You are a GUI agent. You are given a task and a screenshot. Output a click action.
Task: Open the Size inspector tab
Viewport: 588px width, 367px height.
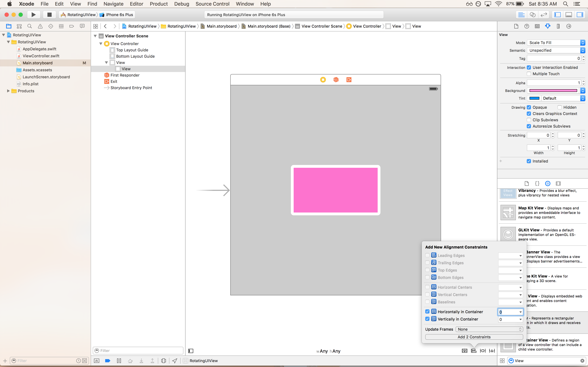(558, 26)
